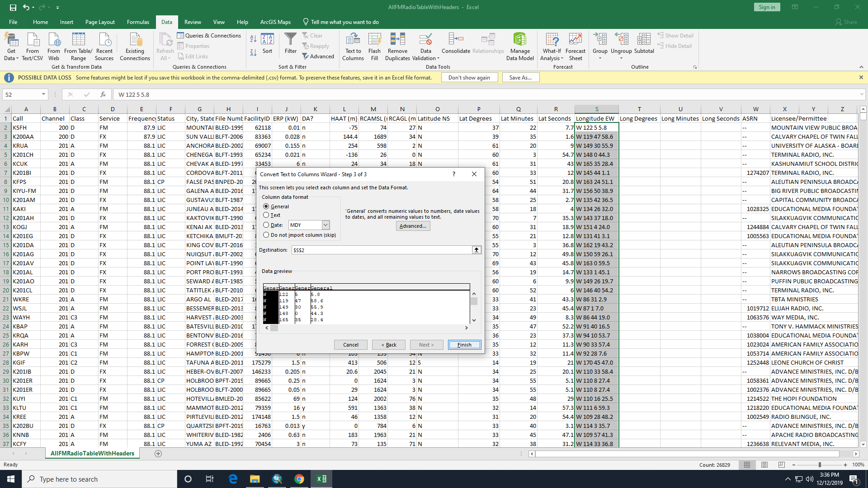Switch to the Home tab

(40, 22)
